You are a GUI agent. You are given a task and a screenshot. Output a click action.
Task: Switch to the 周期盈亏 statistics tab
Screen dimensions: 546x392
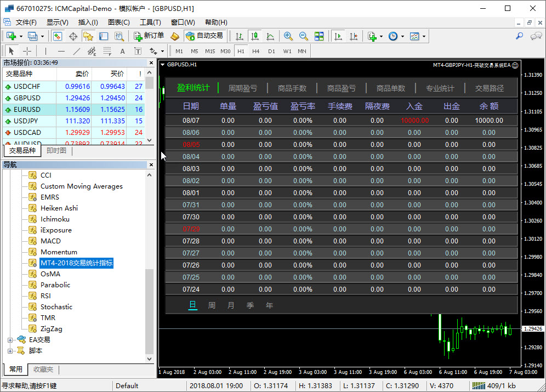click(243, 88)
